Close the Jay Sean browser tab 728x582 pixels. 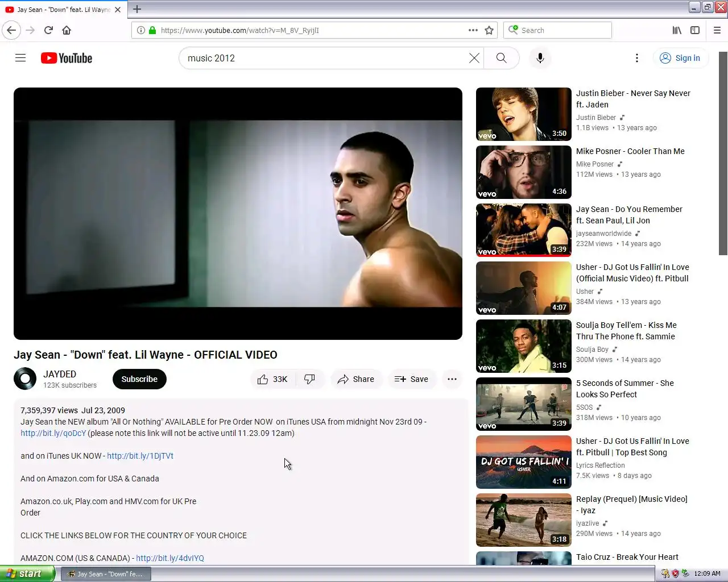click(x=118, y=10)
